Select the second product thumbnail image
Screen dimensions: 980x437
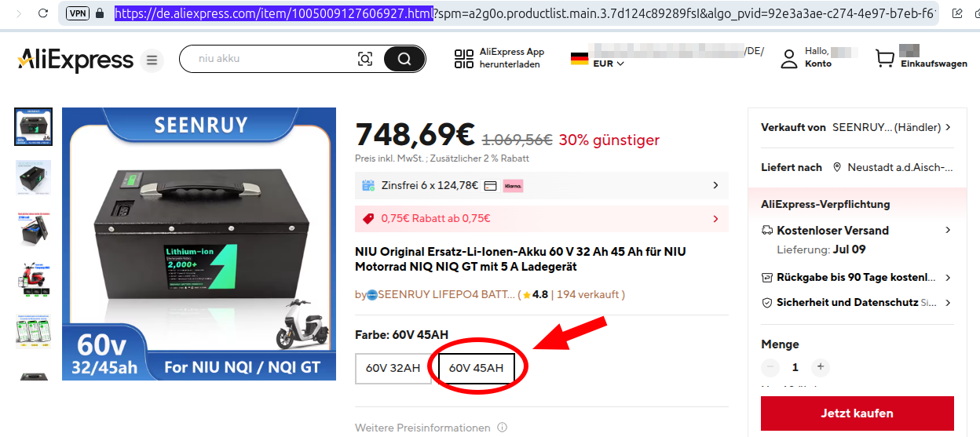coord(34,178)
